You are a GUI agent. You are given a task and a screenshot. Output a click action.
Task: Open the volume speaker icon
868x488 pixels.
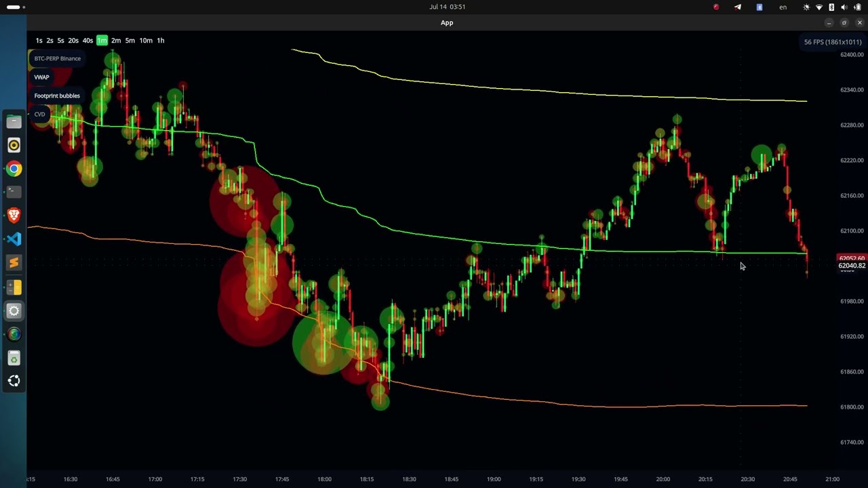[x=844, y=7]
